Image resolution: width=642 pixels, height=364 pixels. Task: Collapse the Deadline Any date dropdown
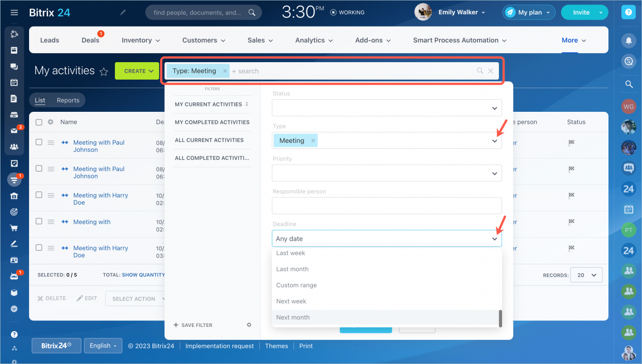(495, 239)
